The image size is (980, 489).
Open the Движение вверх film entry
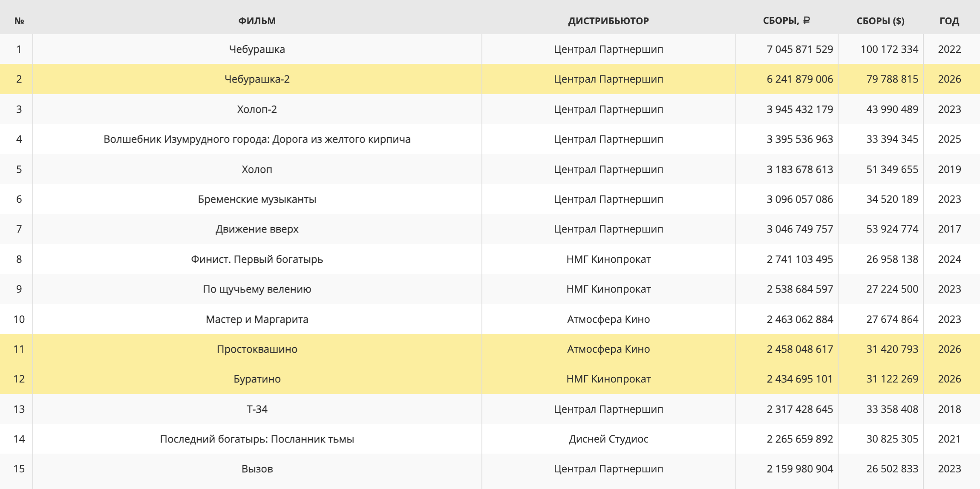coord(257,229)
